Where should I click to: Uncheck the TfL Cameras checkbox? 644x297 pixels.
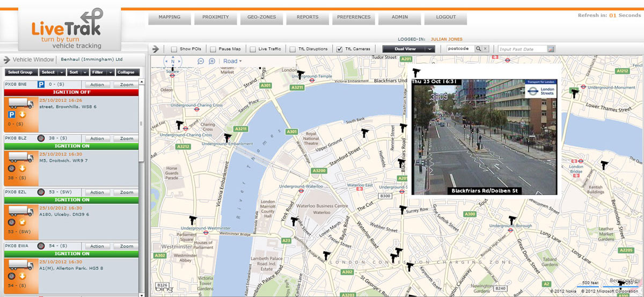339,49
